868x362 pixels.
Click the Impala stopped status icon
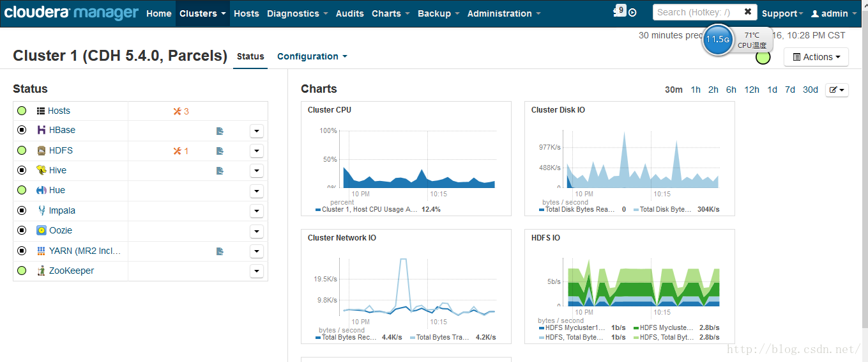coord(22,210)
